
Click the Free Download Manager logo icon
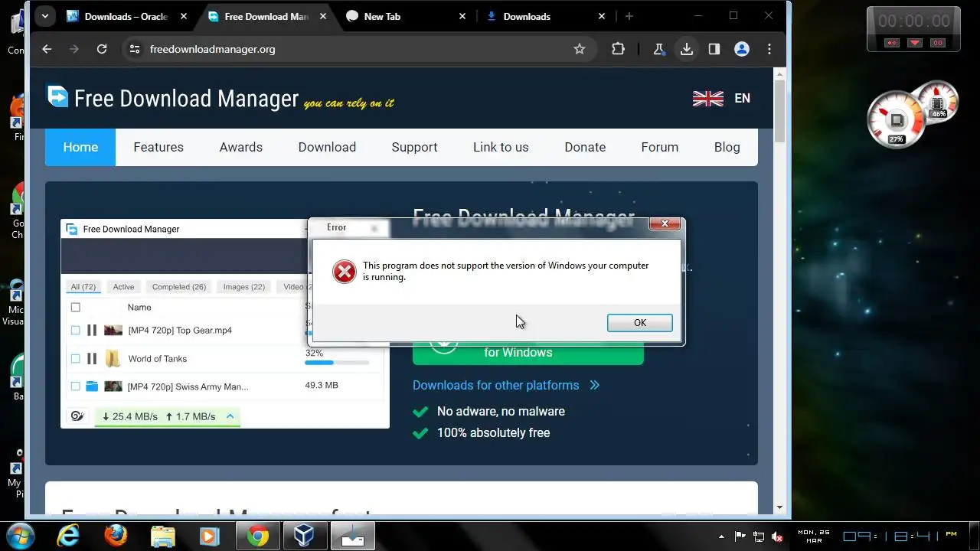57,96
